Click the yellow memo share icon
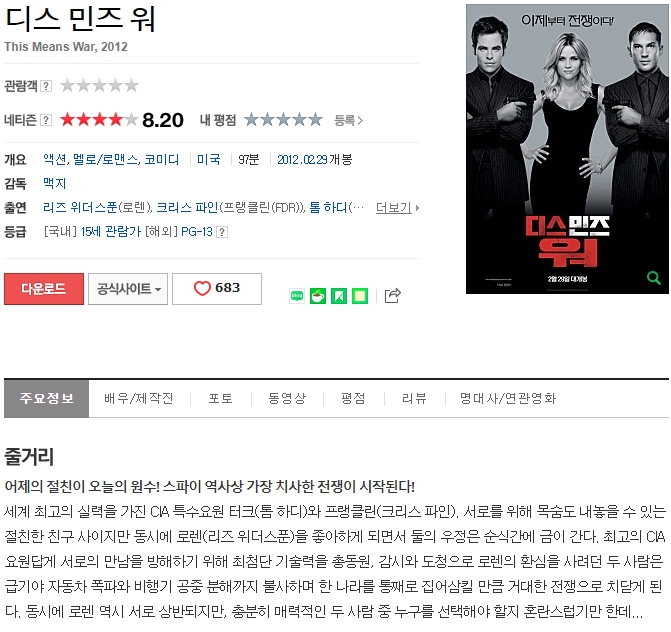 [359, 296]
